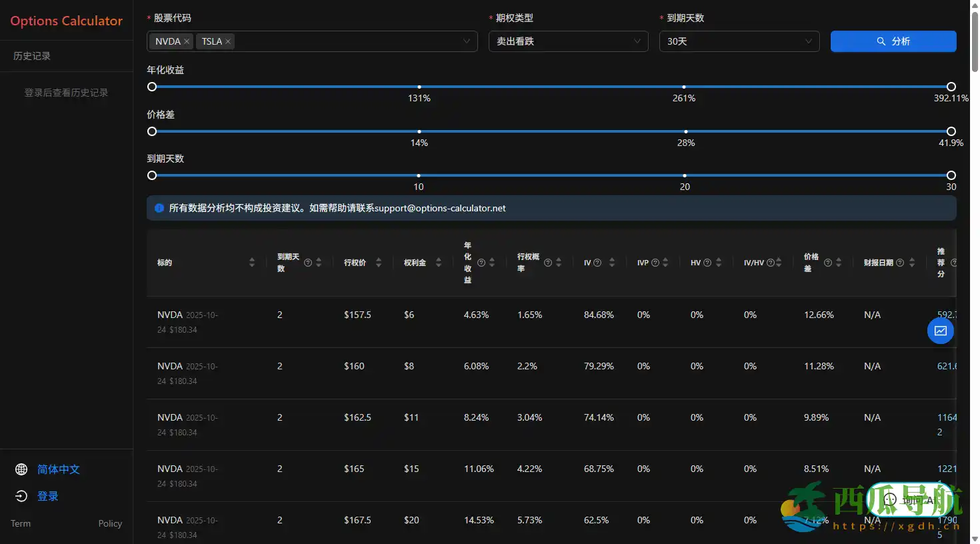
Task: Click the globe language icon in sidebar
Action: 21,469
